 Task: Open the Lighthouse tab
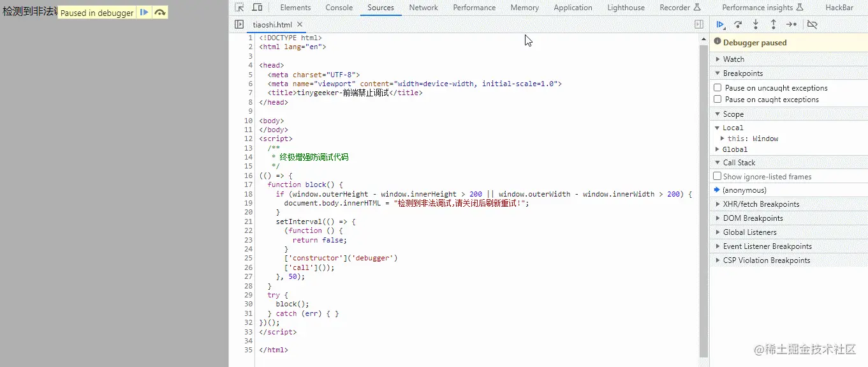tap(626, 8)
